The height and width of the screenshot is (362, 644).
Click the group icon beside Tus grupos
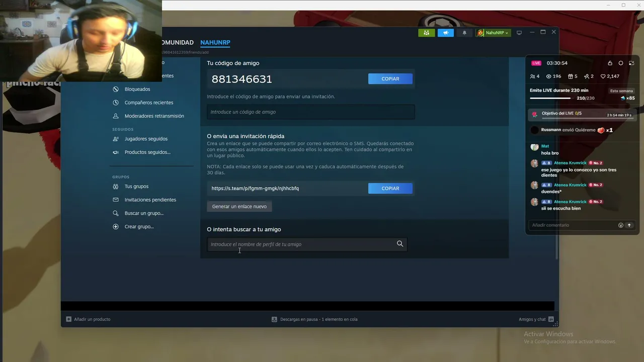(116, 187)
